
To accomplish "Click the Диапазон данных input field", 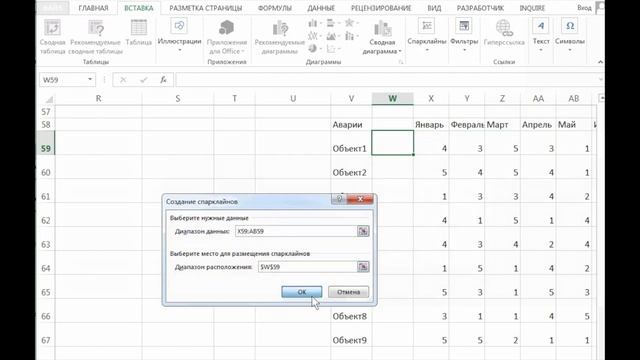I will tap(296, 231).
